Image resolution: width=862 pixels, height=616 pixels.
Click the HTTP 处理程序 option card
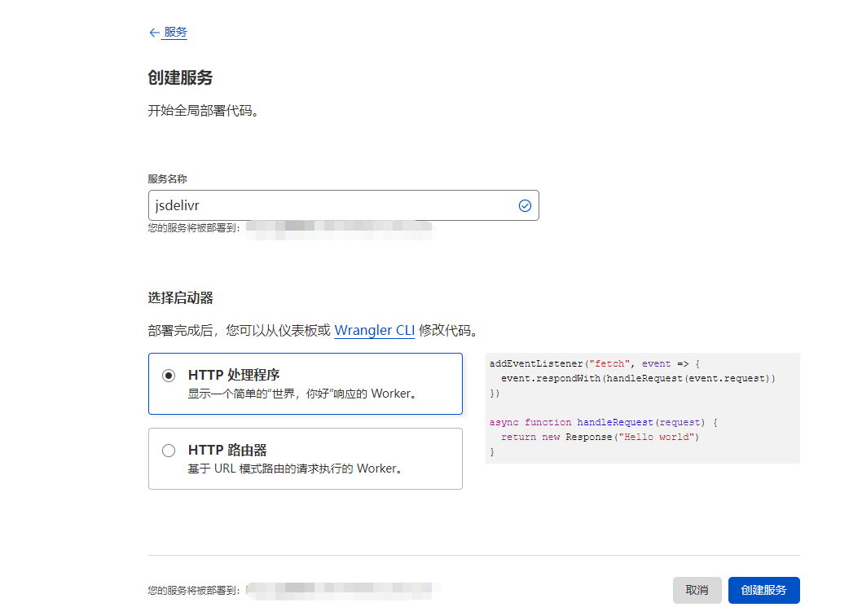click(x=306, y=383)
